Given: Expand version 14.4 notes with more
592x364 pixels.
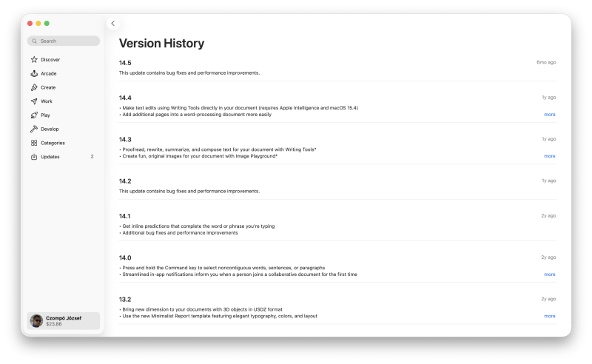Looking at the screenshot, I should [x=549, y=115].
